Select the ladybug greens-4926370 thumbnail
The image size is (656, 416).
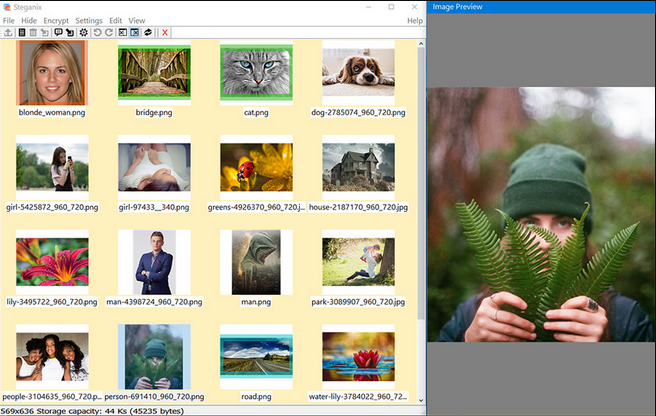[256, 167]
